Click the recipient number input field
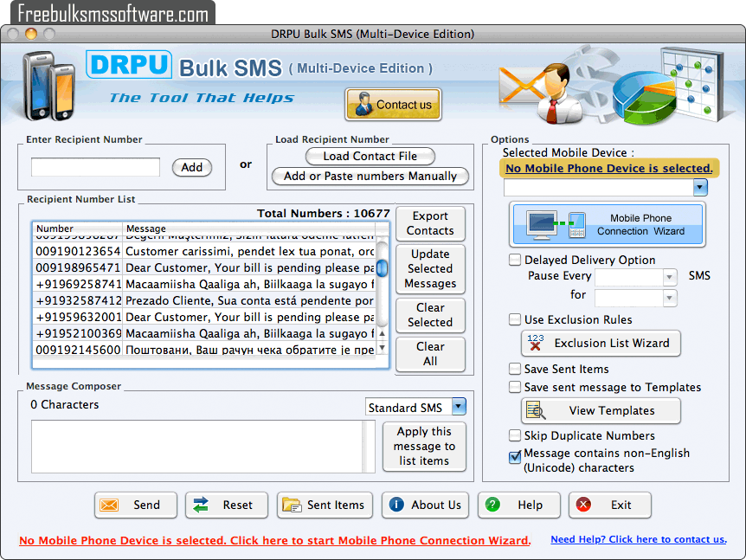746x560 pixels. click(x=94, y=166)
